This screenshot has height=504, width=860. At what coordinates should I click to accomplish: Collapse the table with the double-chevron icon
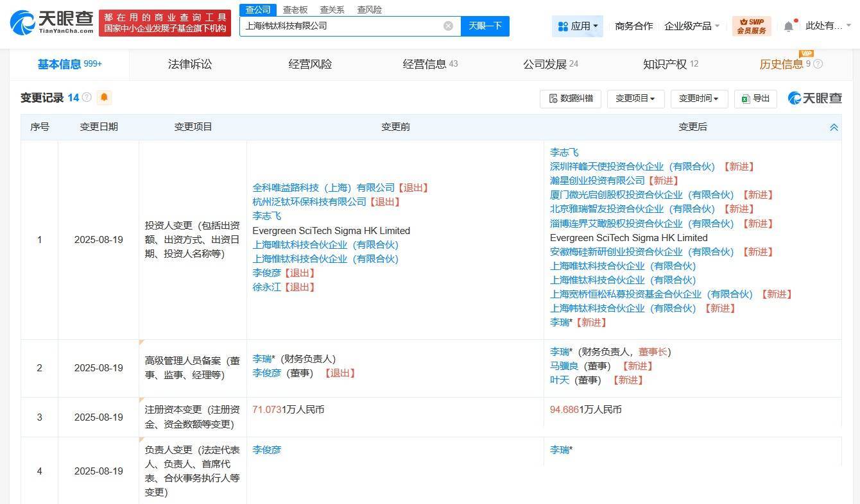click(834, 127)
